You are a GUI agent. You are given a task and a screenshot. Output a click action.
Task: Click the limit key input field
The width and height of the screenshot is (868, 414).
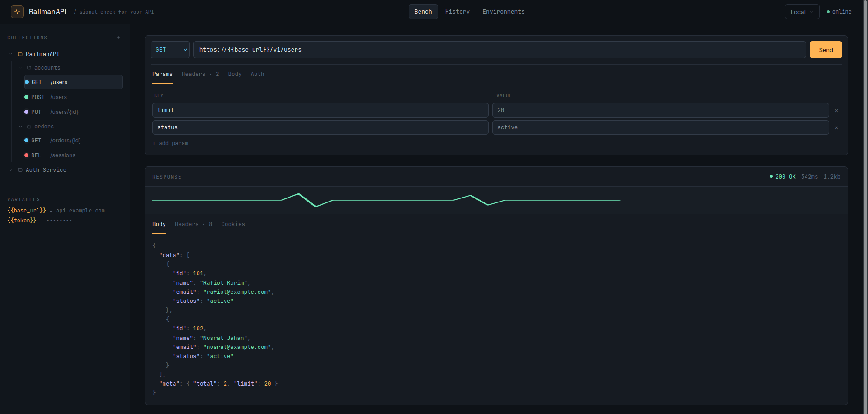click(321, 110)
